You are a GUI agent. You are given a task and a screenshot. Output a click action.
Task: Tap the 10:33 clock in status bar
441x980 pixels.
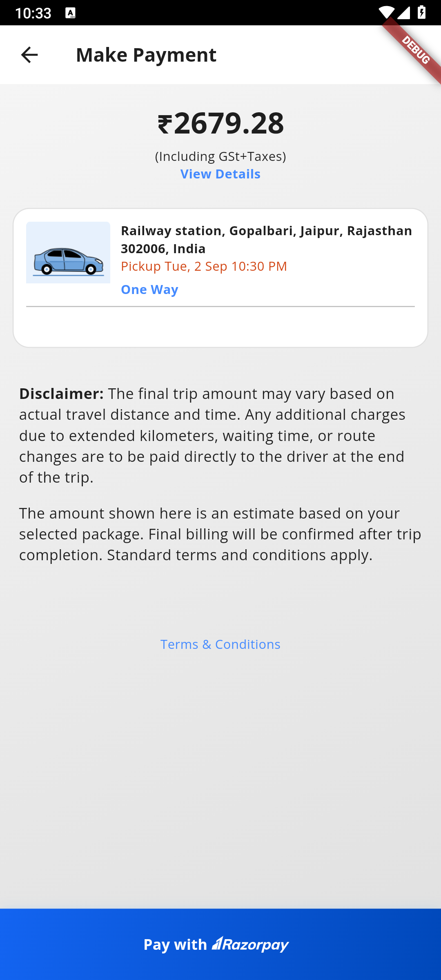(x=33, y=13)
